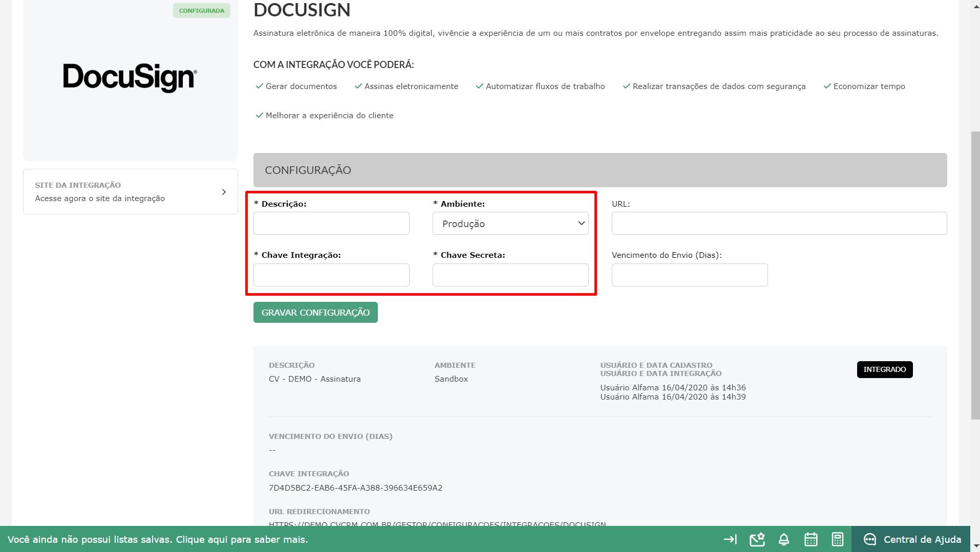The height and width of the screenshot is (552, 980).
Task: Click the Gerar documentos checklist item
Action: click(296, 86)
